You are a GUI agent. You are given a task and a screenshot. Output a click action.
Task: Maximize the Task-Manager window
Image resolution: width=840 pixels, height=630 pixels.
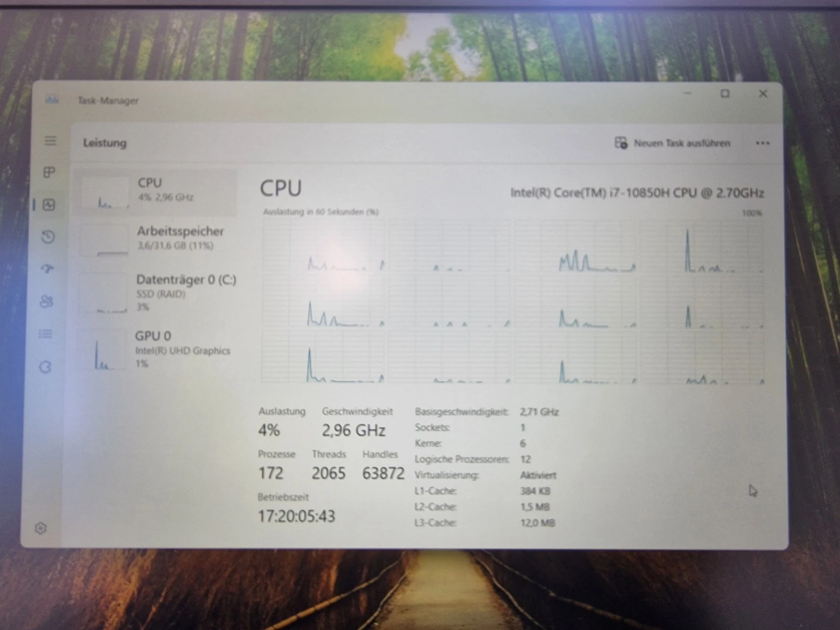pos(725,93)
